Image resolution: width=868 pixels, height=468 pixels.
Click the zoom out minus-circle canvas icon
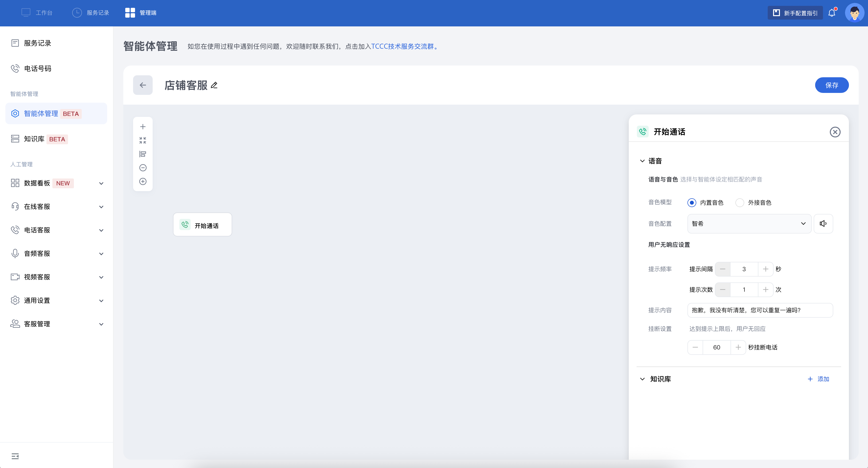click(x=143, y=168)
